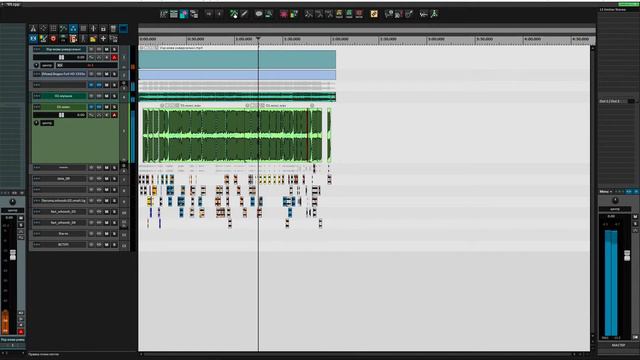
Task: Click the orange document icon in the left toolbar
Action: [73, 38]
